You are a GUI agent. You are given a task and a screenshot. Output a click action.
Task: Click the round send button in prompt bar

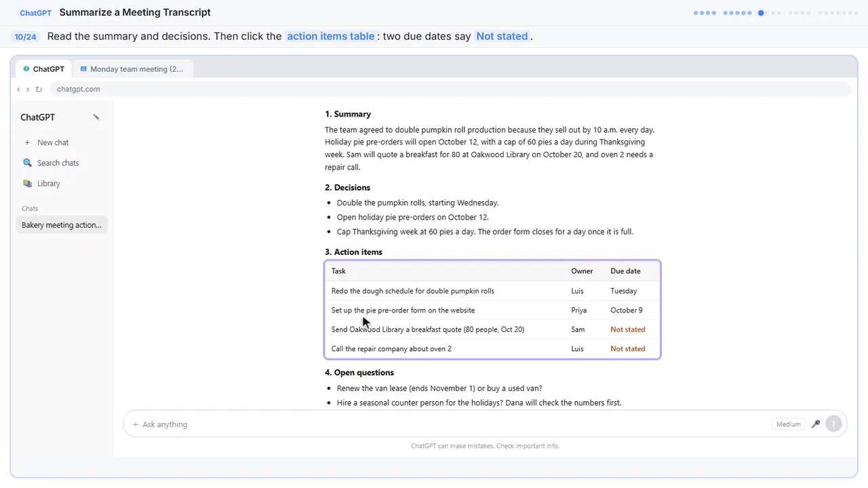pyautogui.click(x=833, y=424)
